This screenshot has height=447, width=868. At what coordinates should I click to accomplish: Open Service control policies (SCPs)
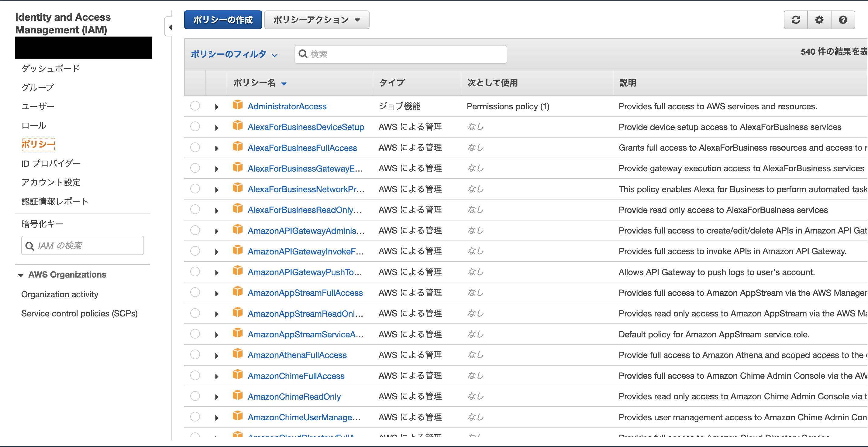80,314
